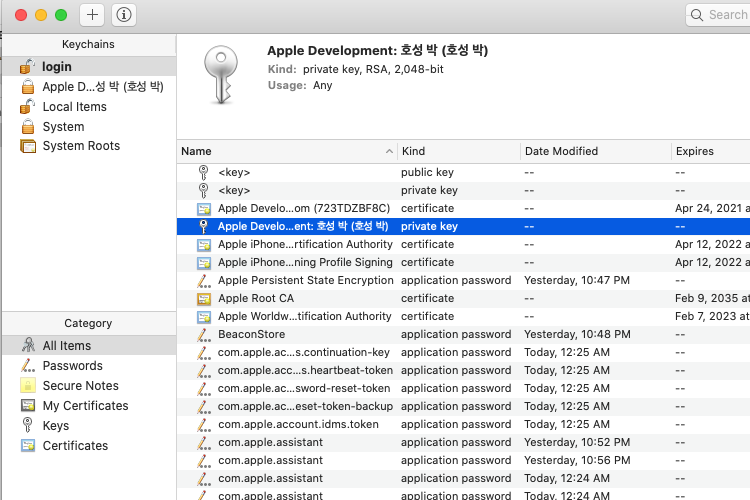Click the login keychain unlocked padlock icon

pyautogui.click(x=27, y=67)
